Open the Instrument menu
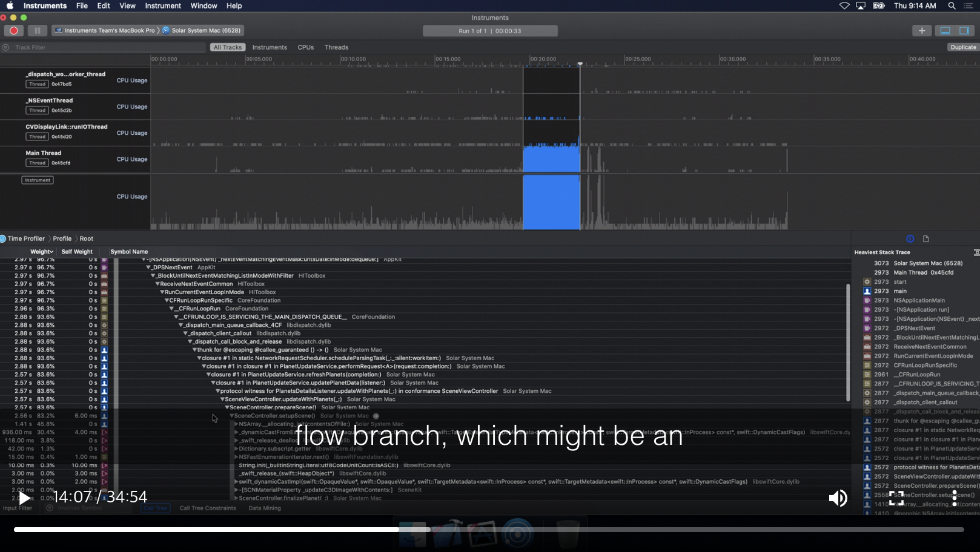 (163, 5)
